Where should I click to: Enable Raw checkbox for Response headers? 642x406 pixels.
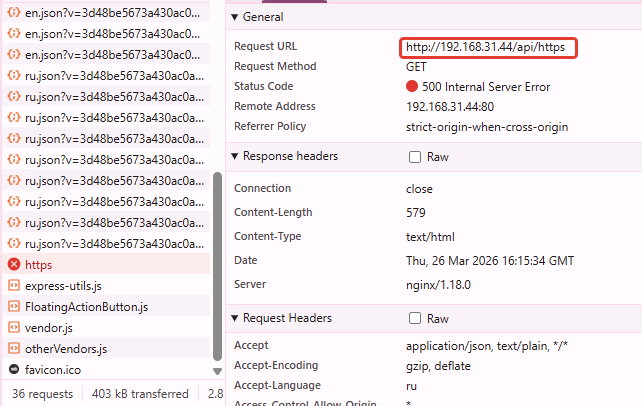coord(415,157)
